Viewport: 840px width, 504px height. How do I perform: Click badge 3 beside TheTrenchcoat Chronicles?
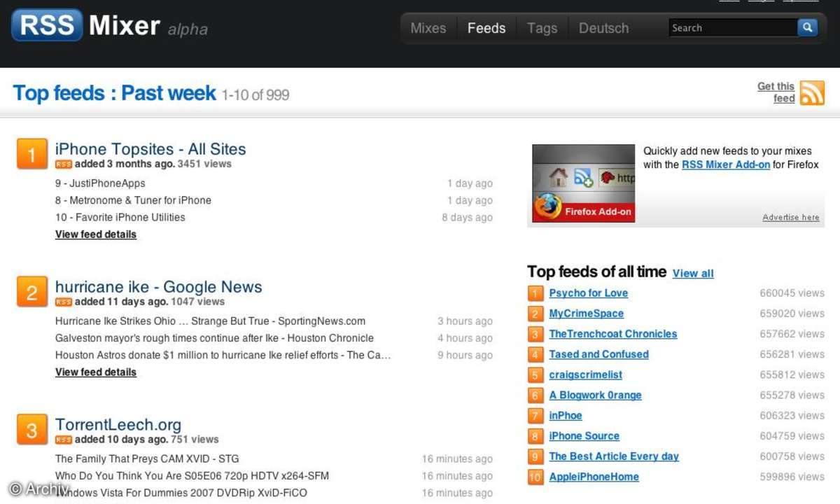tap(535, 334)
